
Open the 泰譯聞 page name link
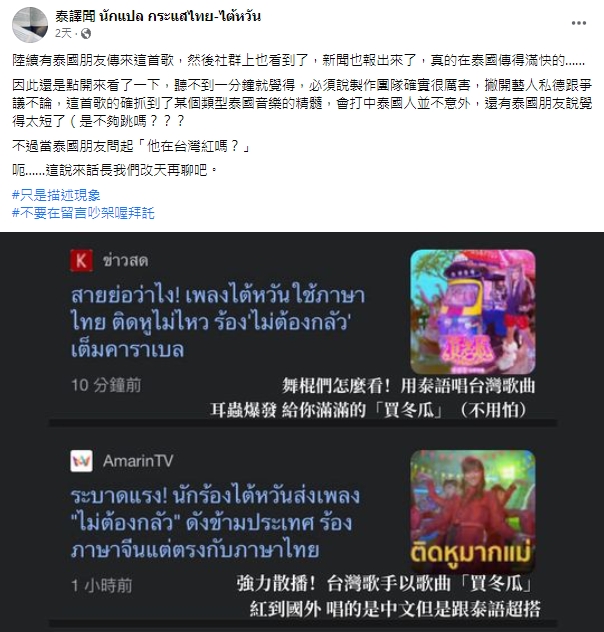(158, 16)
